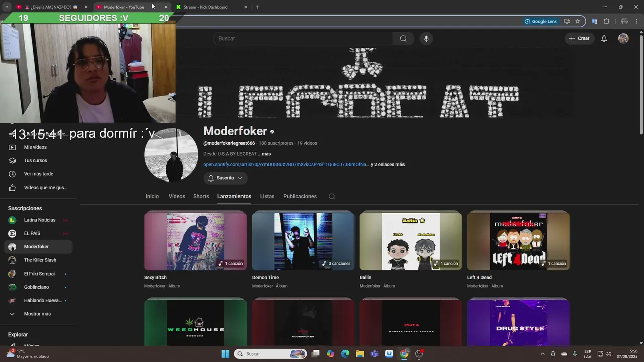Screen dimensions: 644x362
Task: Select Moderfoker in subscriptions list
Action: 39,247
